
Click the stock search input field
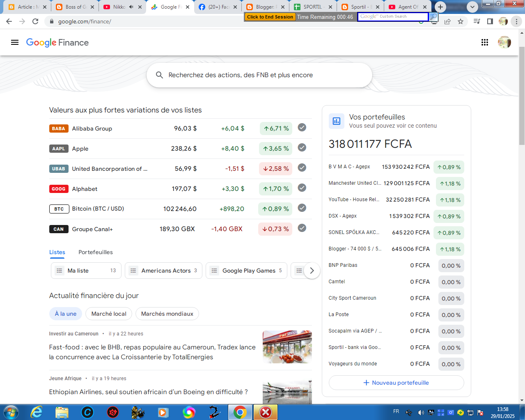(259, 75)
